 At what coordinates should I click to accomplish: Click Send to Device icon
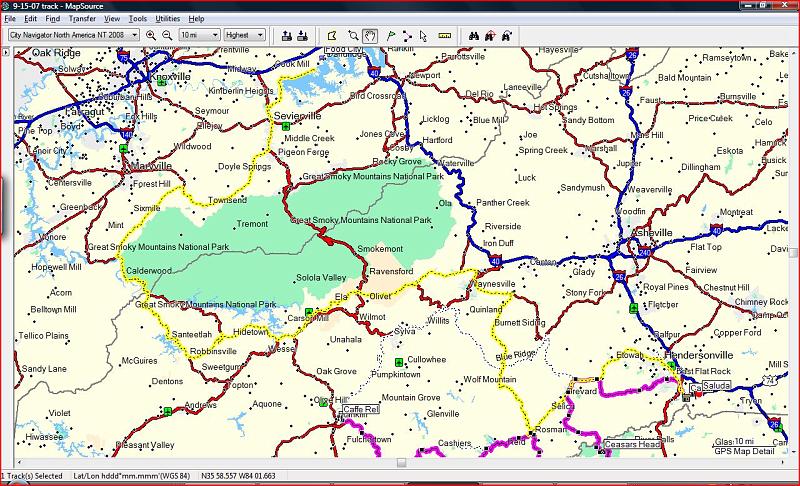[x=287, y=36]
